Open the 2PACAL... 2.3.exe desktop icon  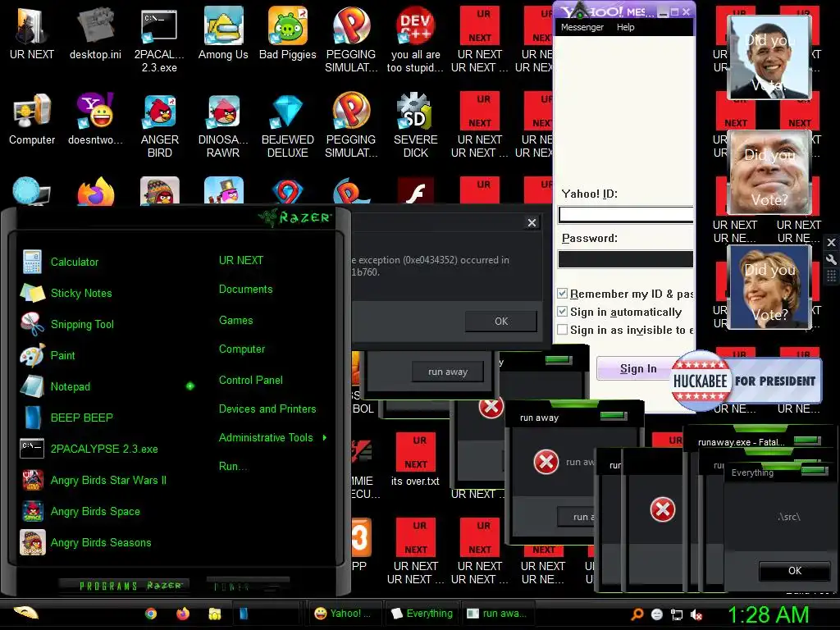[160, 40]
